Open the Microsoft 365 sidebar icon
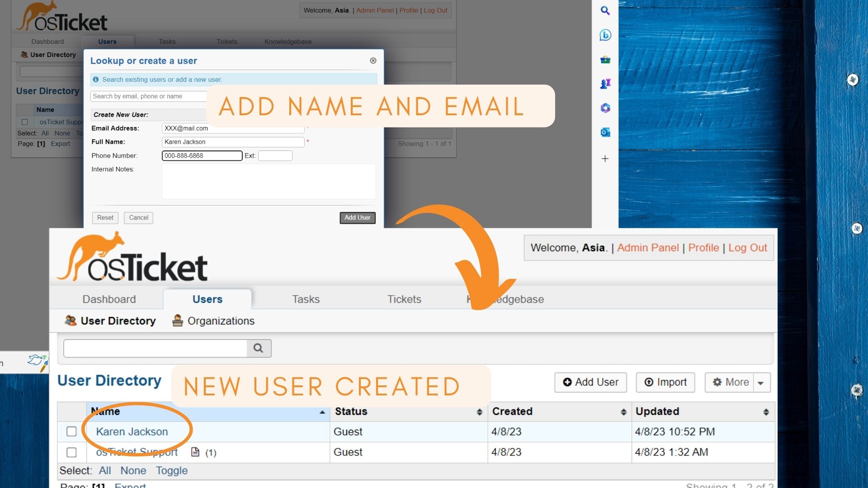The height and width of the screenshot is (488, 868). [605, 108]
